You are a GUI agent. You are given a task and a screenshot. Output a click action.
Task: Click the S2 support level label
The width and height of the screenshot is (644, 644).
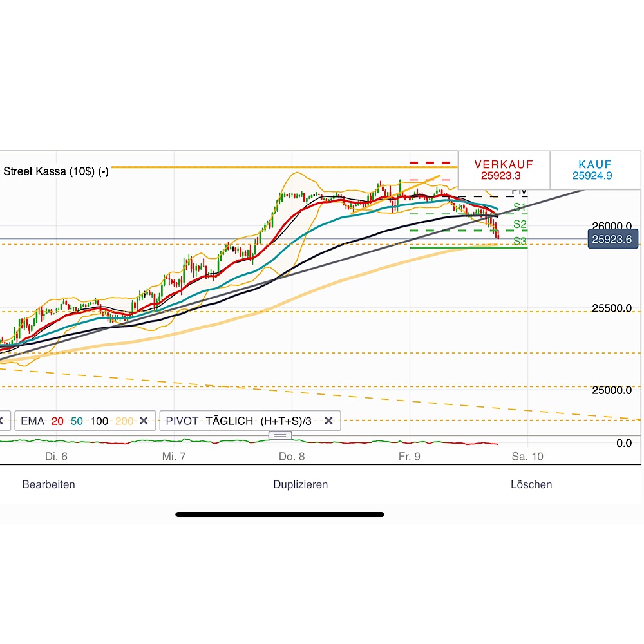pyautogui.click(x=520, y=224)
